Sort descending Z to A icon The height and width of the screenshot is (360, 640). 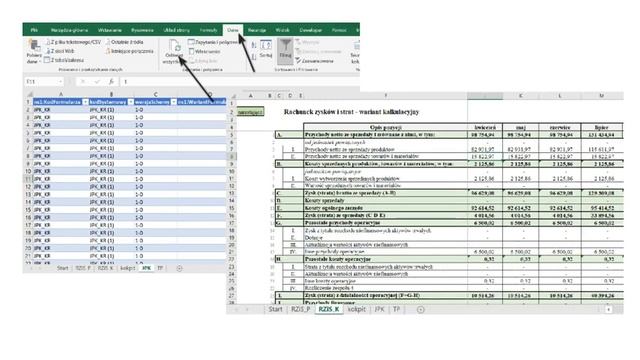pos(254,56)
